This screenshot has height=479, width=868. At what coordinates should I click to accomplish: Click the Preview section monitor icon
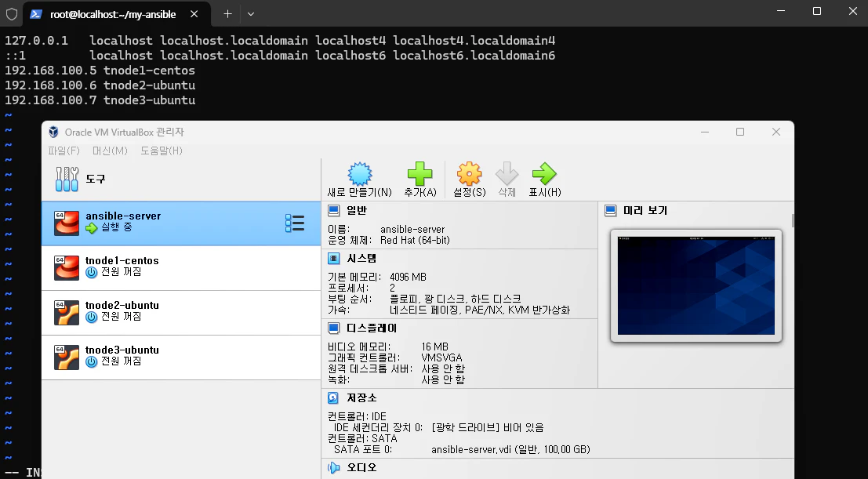coord(611,210)
